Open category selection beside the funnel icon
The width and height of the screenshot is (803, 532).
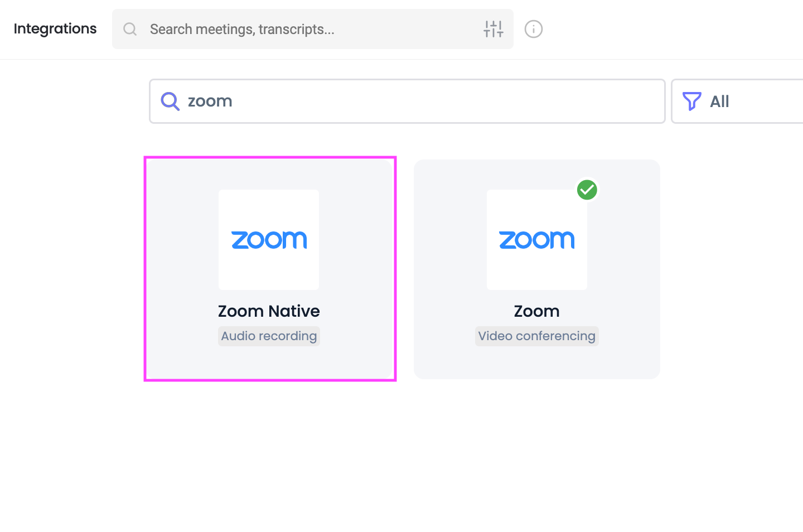tap(719, 101)
